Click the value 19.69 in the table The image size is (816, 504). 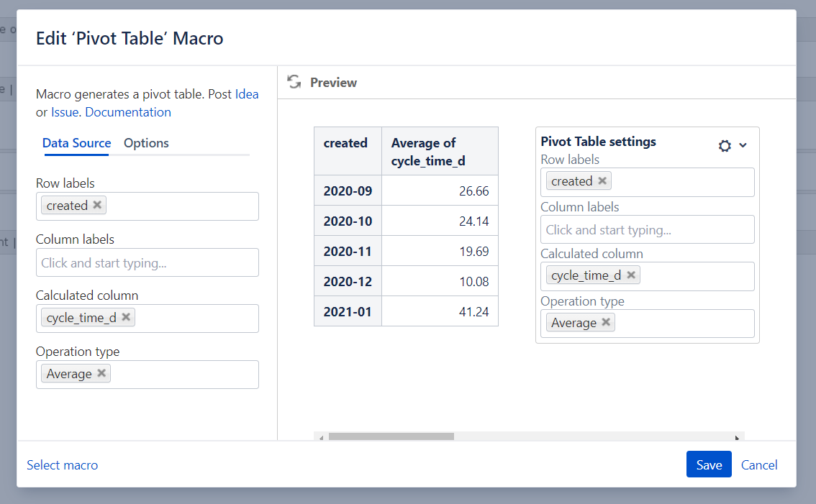point(473,251)
